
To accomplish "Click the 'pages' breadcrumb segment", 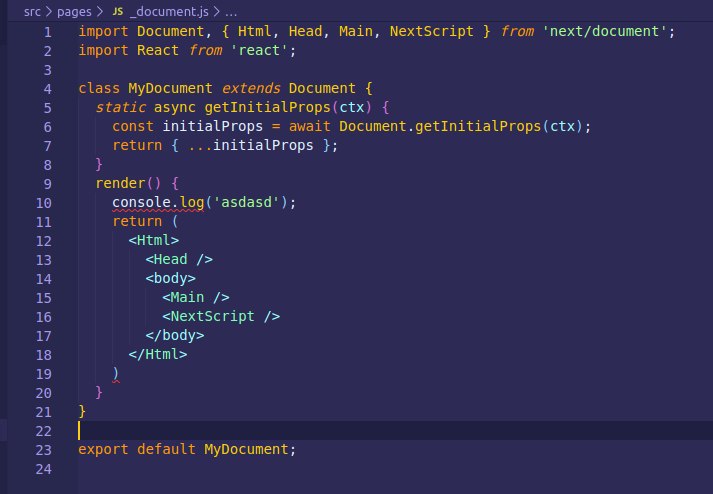I will tap(74, 11).
